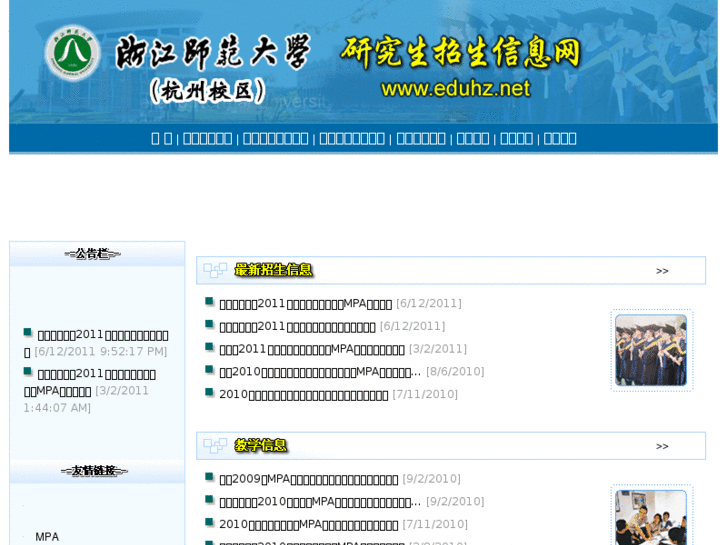Screen dimensions: 727x545
Task: Click the 浙江师范大学 calligraphy name in banner
Action: point(213,52)
